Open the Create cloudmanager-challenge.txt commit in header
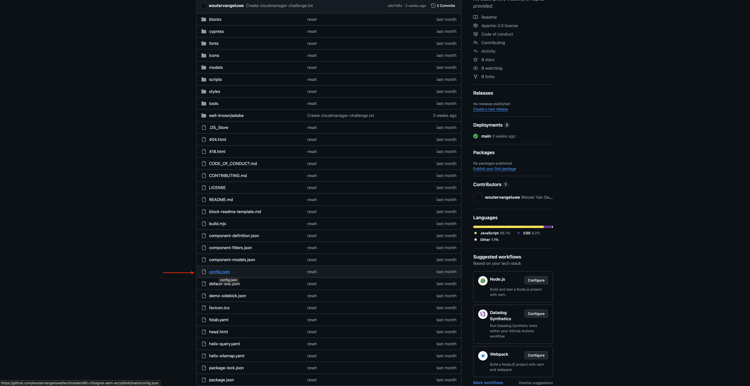 [279, 6]
